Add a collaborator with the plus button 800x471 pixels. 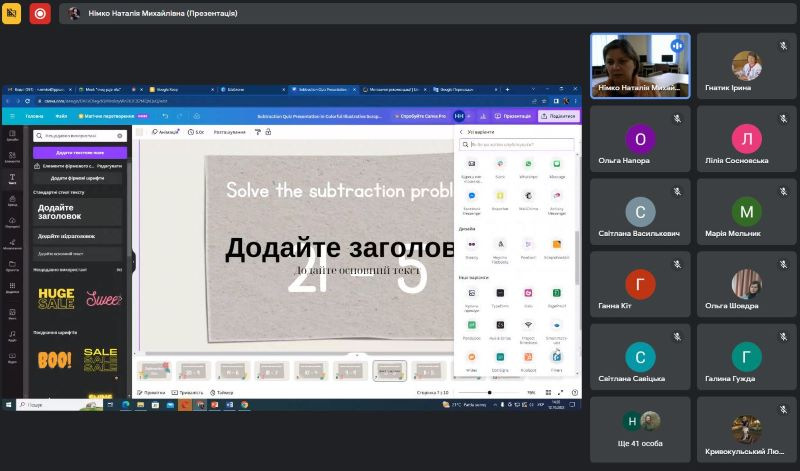pyautogui.click(x=469, y=116)
